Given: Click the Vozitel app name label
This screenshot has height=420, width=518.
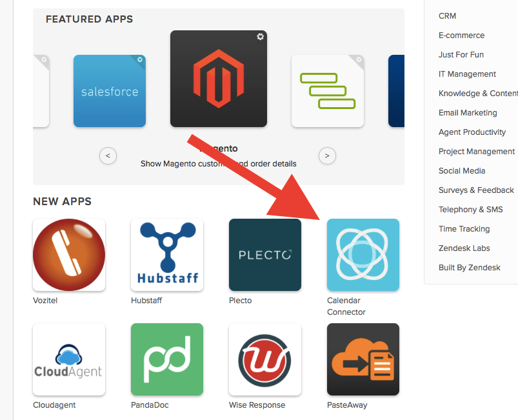Looking at the screenshot, I should pos(45,301).
